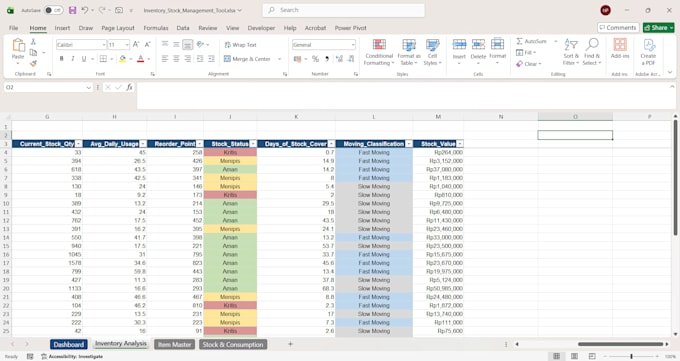Click the Delete cells icon
680x361 pixels.
click(x=478, y=44)
